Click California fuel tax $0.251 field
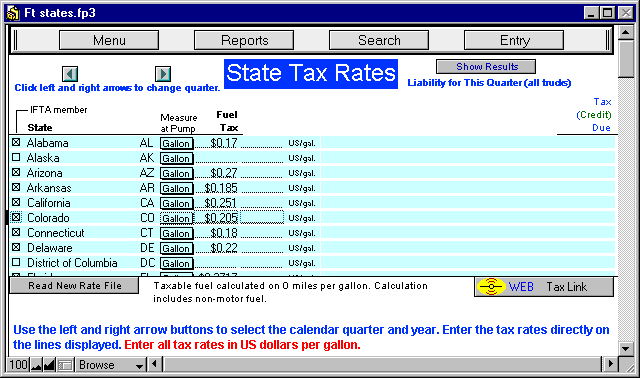 pos(216,203)
